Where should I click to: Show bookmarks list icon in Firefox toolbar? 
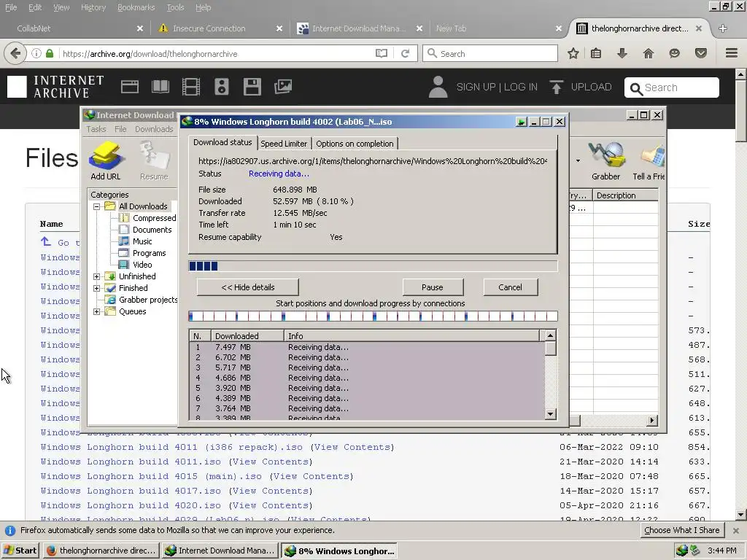pyautogui.click(x=596, y=53)
